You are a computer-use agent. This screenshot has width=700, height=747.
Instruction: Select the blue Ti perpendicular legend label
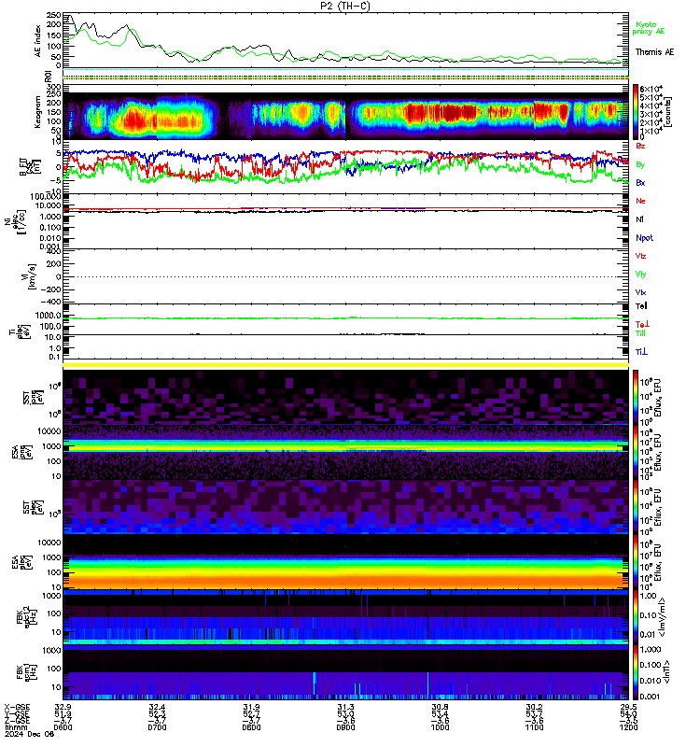tap(641, 352)
